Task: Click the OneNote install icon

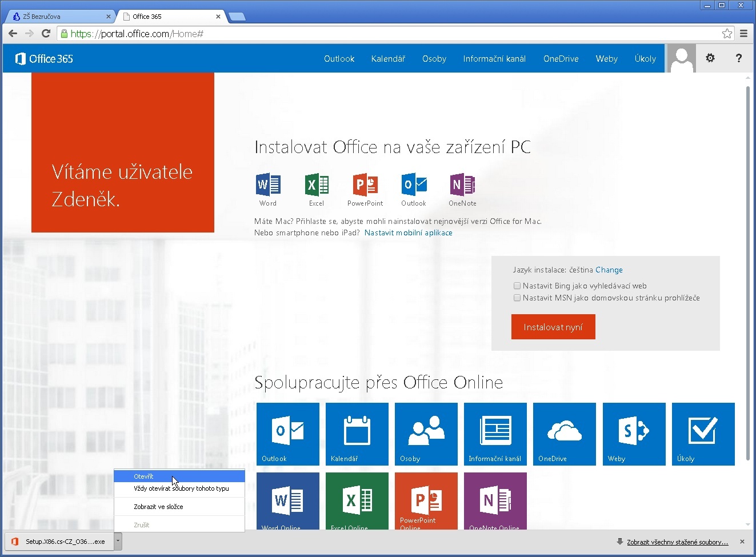Action: pos(462,185)
